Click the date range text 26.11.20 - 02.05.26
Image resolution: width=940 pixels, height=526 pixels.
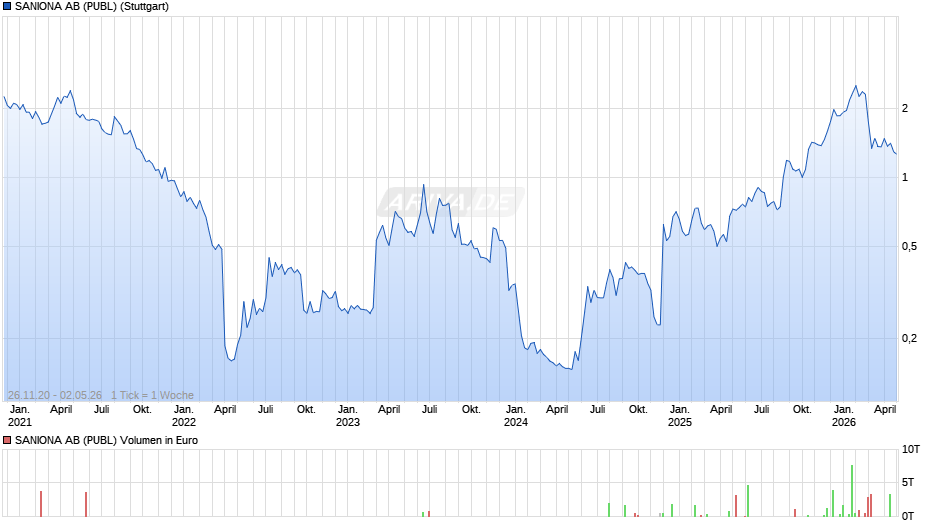55,395
